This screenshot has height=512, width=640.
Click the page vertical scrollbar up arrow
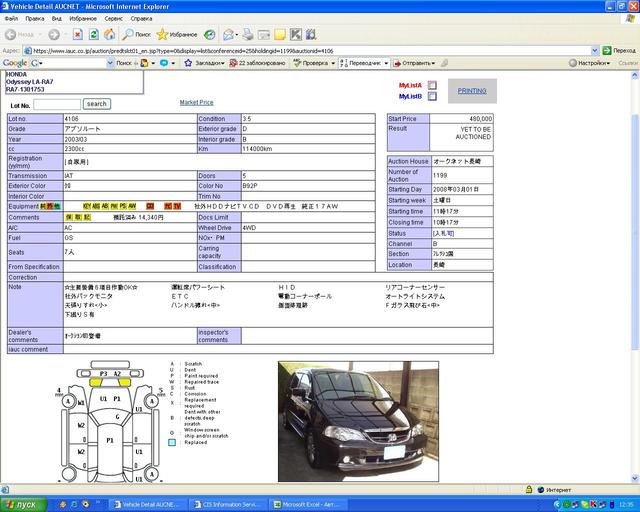point(635,75)
